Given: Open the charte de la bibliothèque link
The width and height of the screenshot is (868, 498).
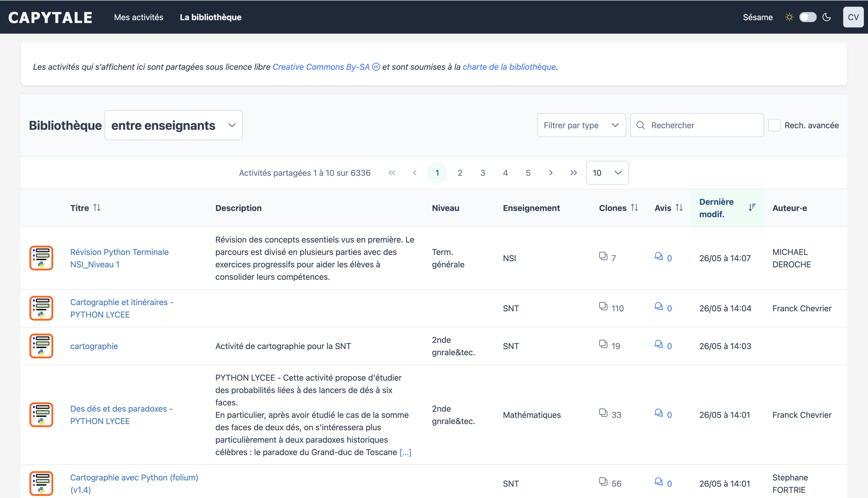Looking at the screenshot, I should coord(509,67).
